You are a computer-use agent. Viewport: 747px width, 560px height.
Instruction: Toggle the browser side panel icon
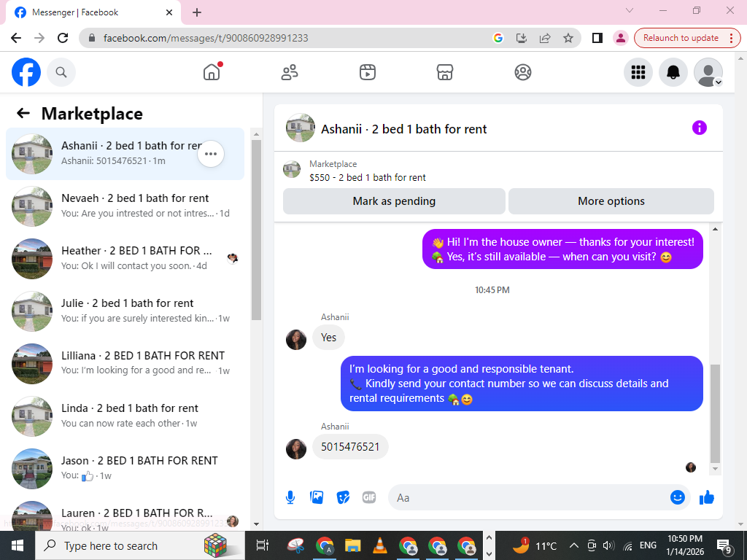pyautogui.click(x=597, y=38)
